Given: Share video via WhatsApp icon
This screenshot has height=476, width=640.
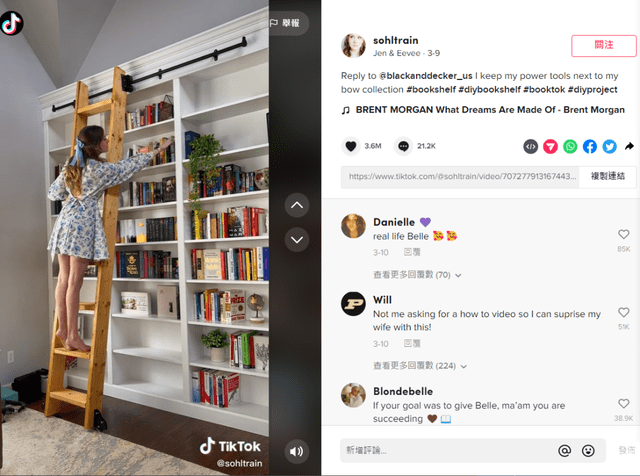Looking at the screenshot, I should click(x=570, y=147).
